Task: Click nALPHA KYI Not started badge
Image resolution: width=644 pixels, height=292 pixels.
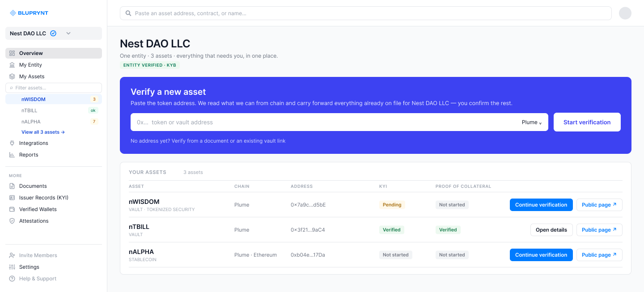Action: pyautogui.click(x=396, y=255)
